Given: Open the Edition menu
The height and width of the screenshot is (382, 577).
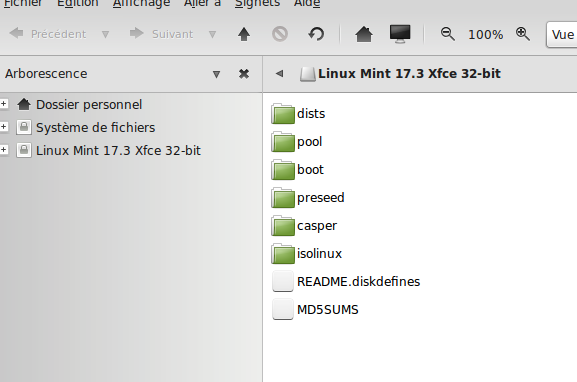Looking at the screenshot, I should click(x=78, y=4).
